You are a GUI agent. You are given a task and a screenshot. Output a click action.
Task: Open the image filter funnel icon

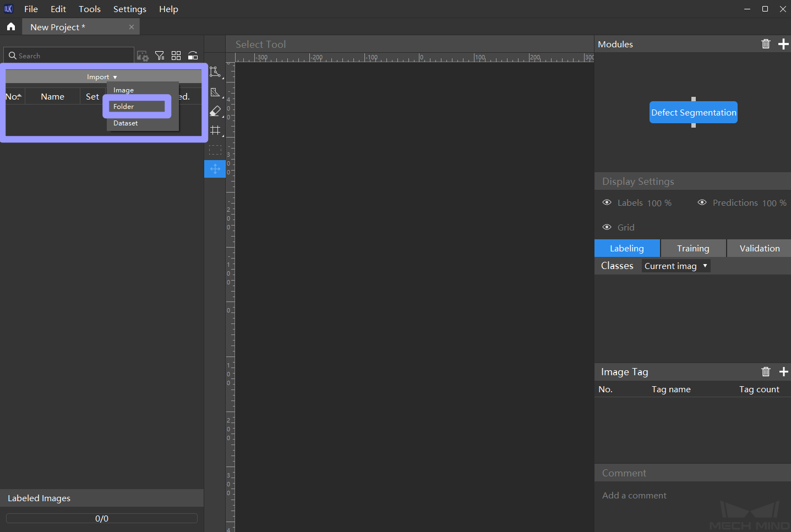tap(160, 56)
